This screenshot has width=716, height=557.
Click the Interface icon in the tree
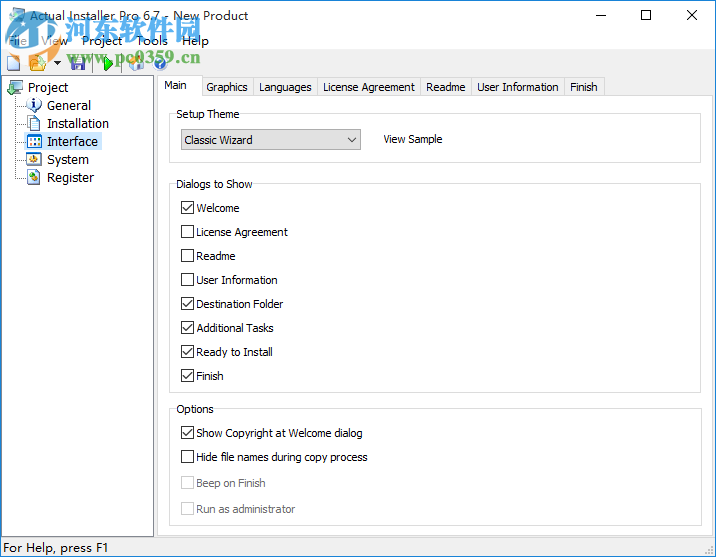coord(34,142)
